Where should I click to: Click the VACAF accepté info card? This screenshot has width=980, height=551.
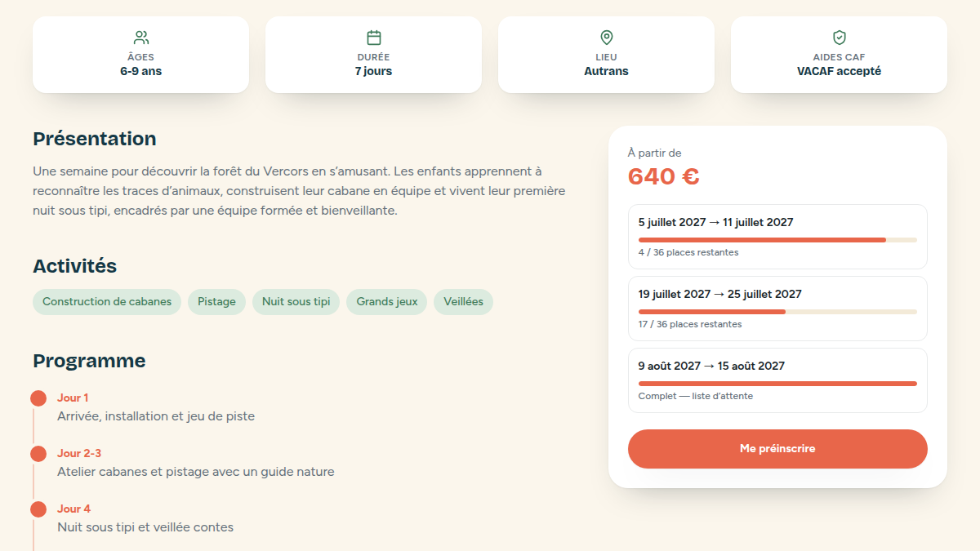coord(839,55)
